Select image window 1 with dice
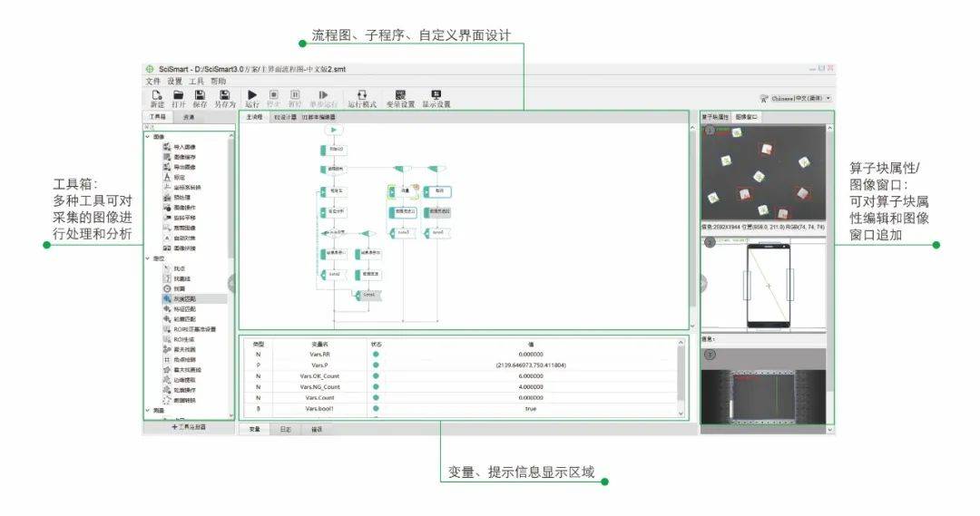 pyautogui.click(x=763, y=173)
